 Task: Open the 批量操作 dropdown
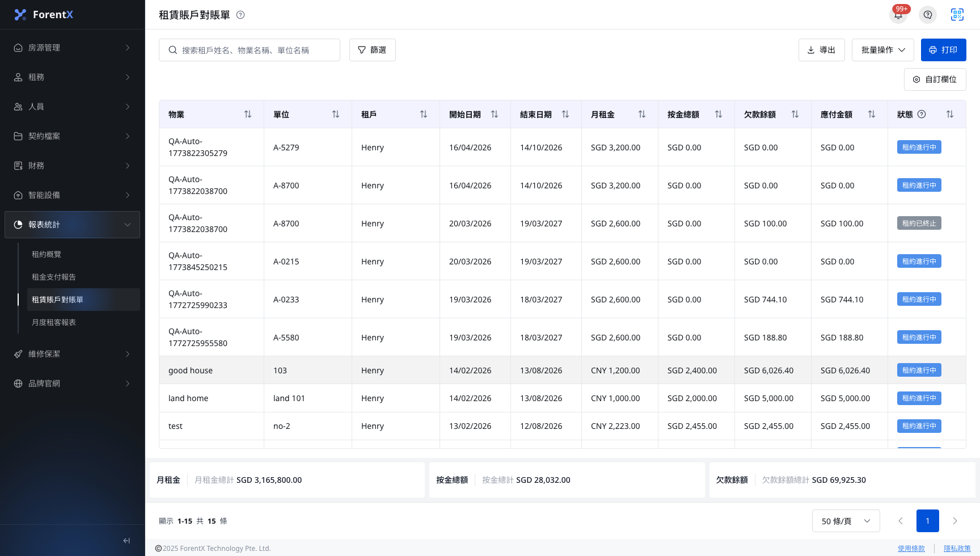coord(883,50)
